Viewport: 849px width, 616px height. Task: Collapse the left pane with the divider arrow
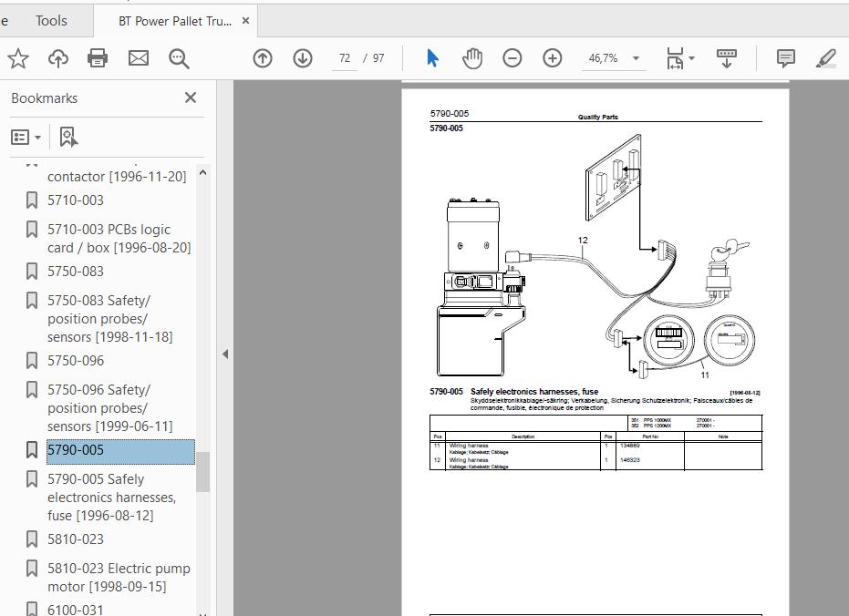click(225, 354)
